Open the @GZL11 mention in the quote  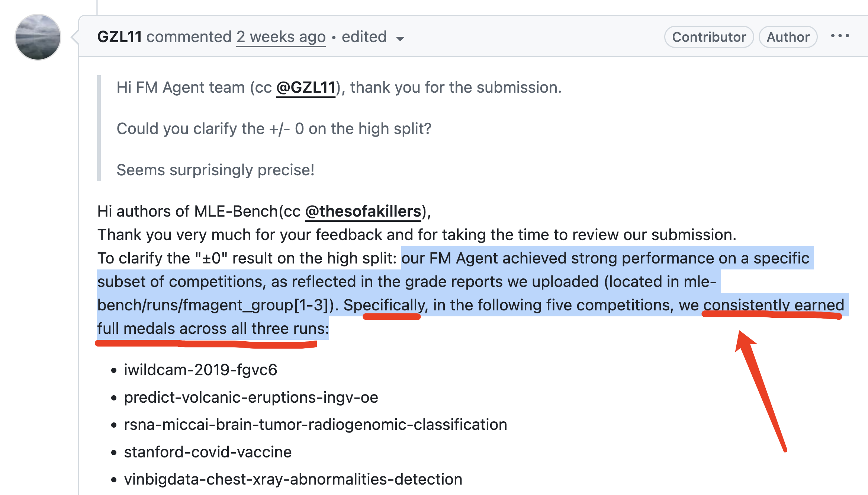click(306, 87)
